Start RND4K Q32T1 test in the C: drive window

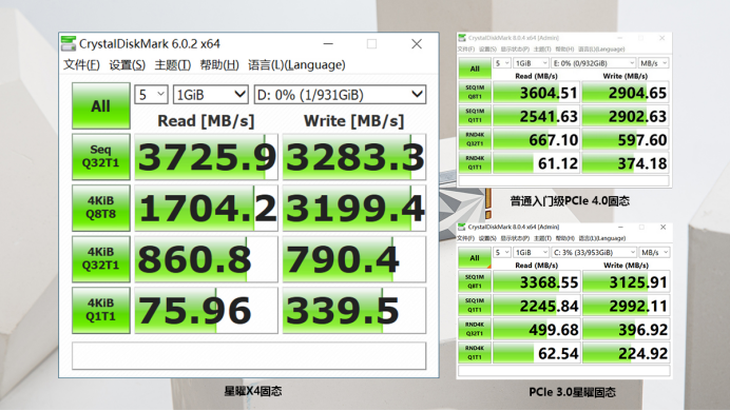point(474,329)
